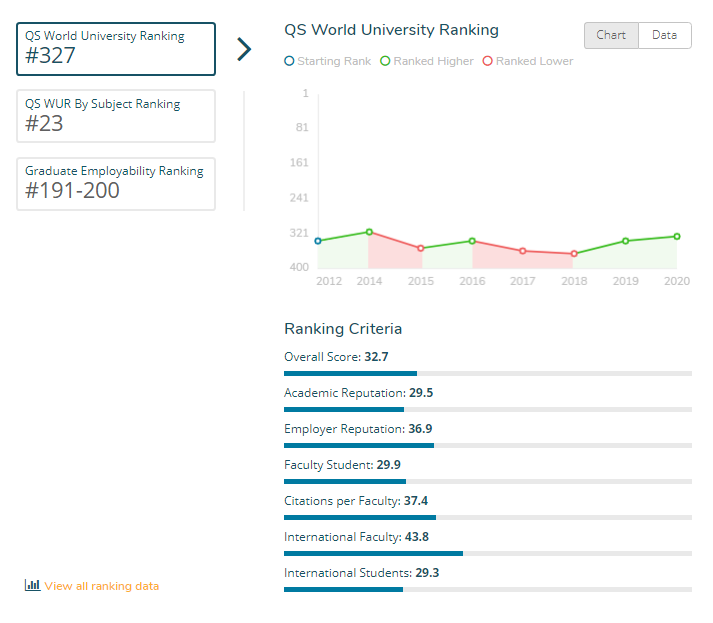Switch to the Chart tab

point(611,35)
